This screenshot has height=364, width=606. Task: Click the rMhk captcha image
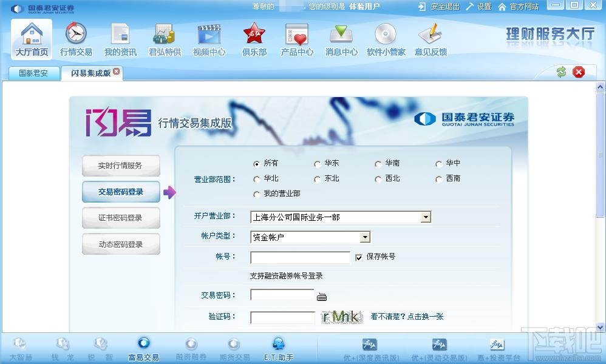pos(342,317)
